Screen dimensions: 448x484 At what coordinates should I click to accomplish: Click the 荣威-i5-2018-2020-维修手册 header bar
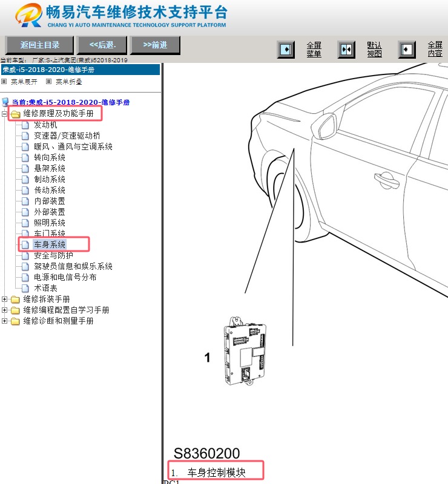81,70
